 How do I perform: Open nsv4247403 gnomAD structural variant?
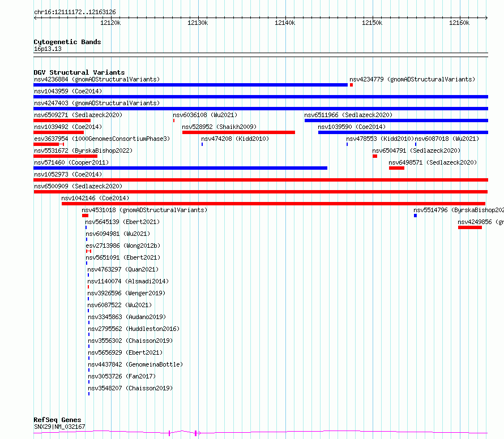pos(97,103)
